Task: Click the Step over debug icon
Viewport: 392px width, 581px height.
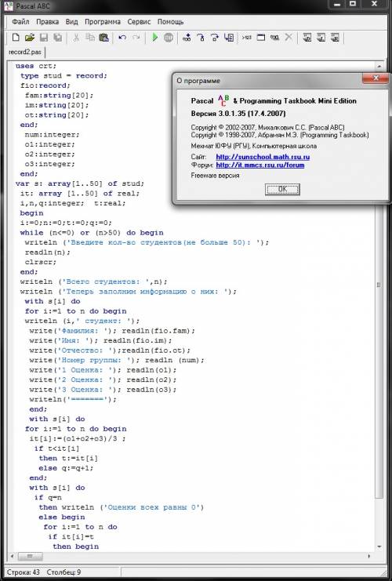Action: 215,38
